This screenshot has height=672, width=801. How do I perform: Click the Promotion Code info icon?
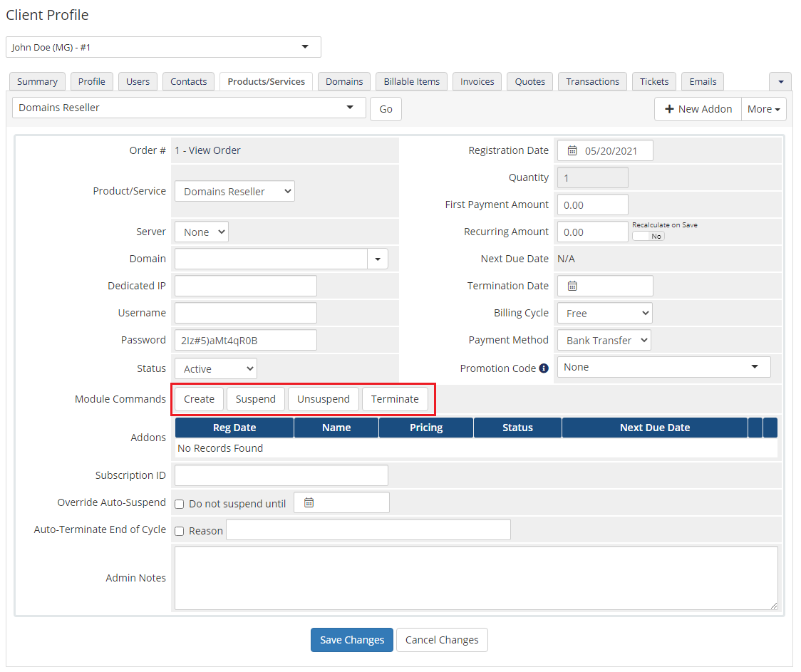click(544, 368)
